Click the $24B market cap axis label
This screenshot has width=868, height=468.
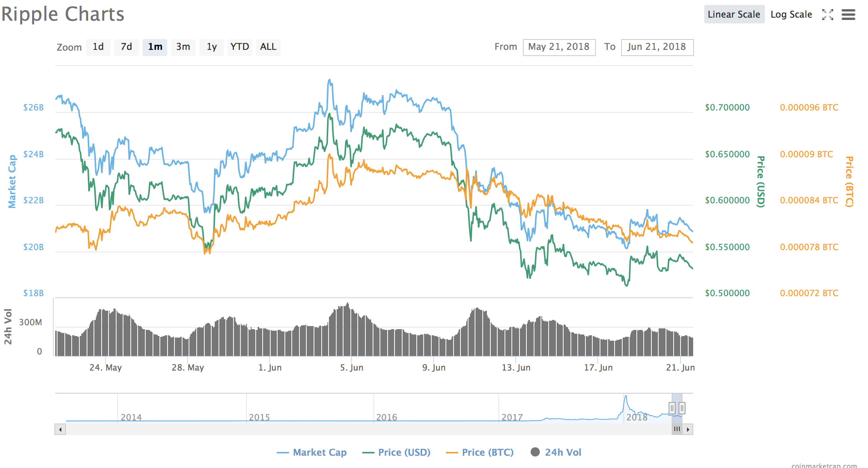[33, 154]
